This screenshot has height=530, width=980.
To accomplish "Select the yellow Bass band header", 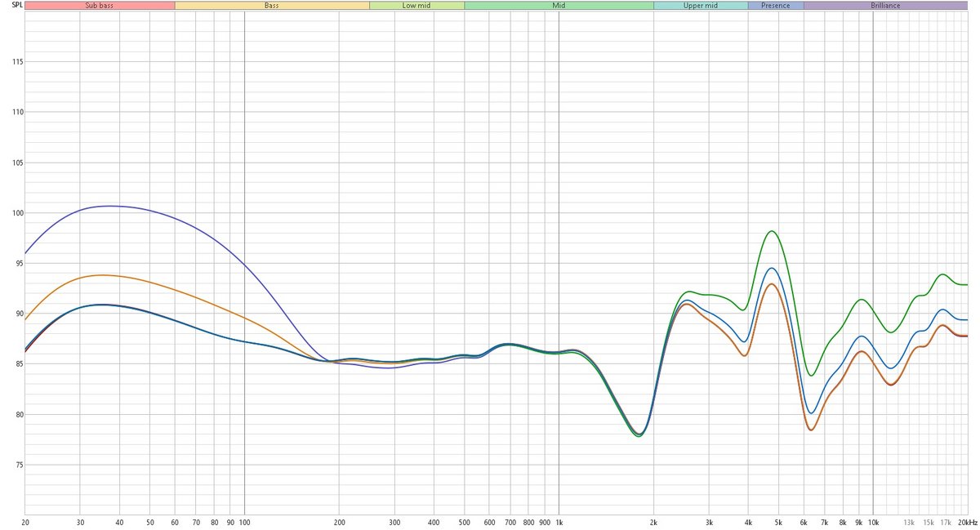I will point(272,5).
